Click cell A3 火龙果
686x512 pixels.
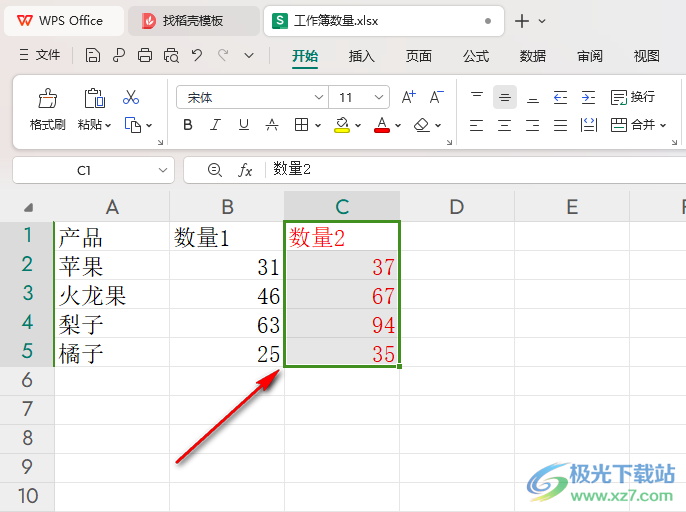[112, 295]
